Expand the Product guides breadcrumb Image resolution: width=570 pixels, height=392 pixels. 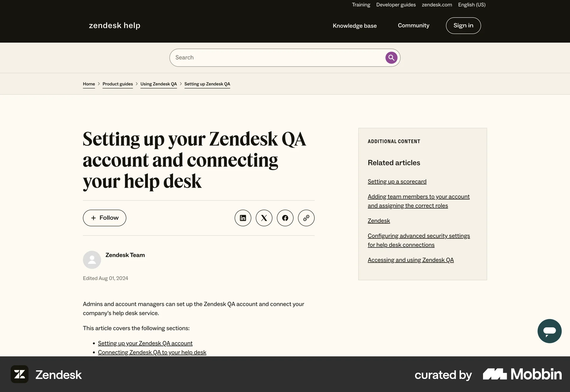coord(118,84)
